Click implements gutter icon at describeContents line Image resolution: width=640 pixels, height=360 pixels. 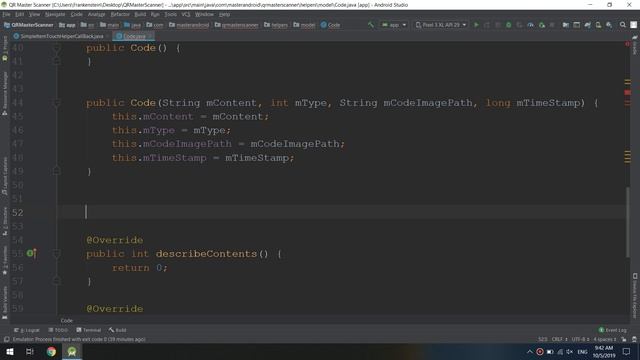click(31, 253)
